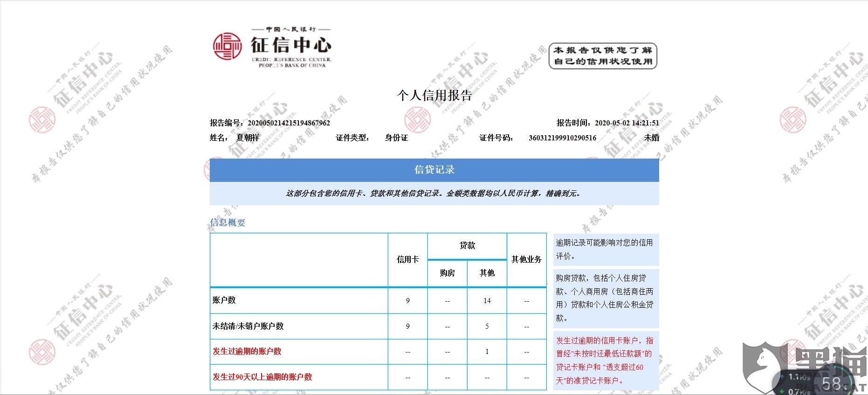Click value 1 in 发生过逾期的账户数 row
Image resolution: width=868 pixels, height=395 pixels.
pos(487,352)
